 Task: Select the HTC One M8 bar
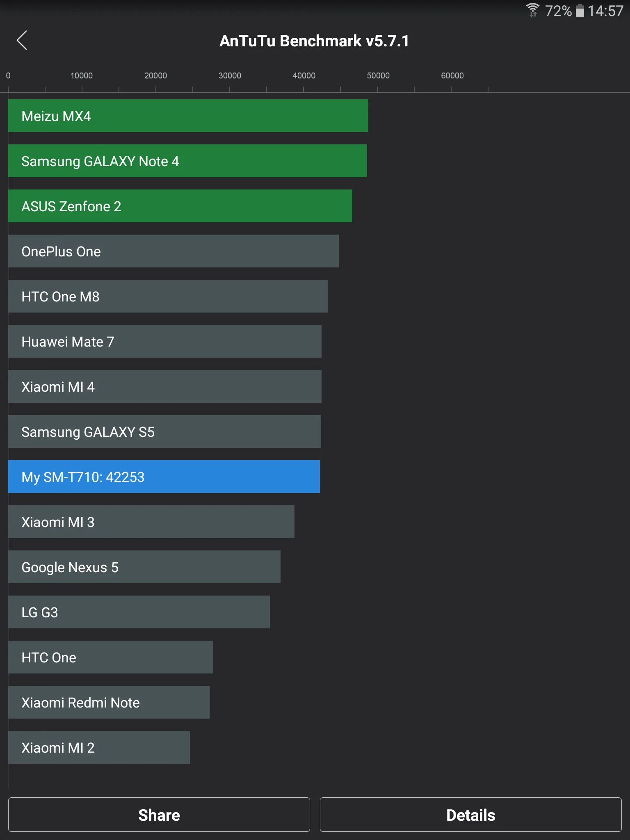point(168,296)
